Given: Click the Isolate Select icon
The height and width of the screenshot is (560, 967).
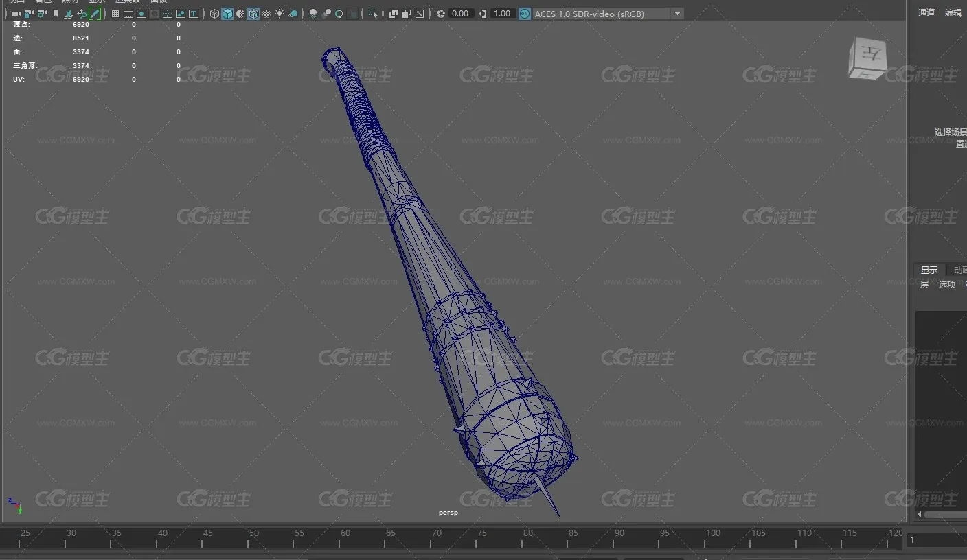Looking at the screenshot, I should [373, 14].
